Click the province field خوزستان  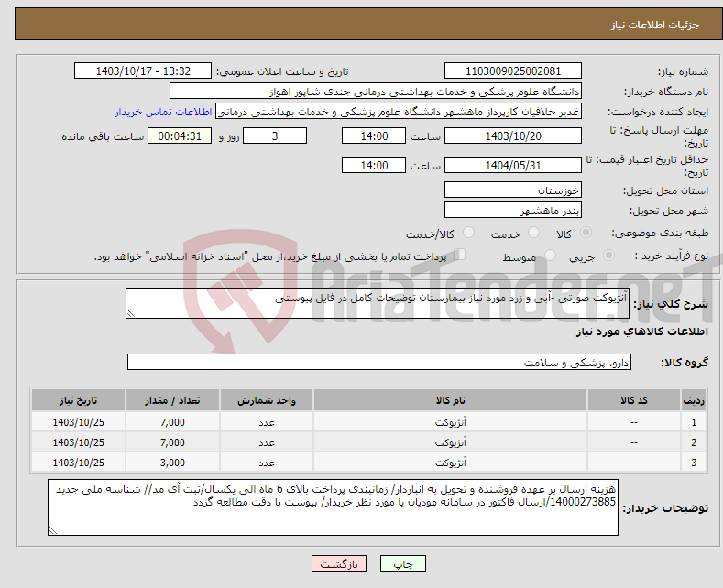pyautogui.click(x=513, y=190)
